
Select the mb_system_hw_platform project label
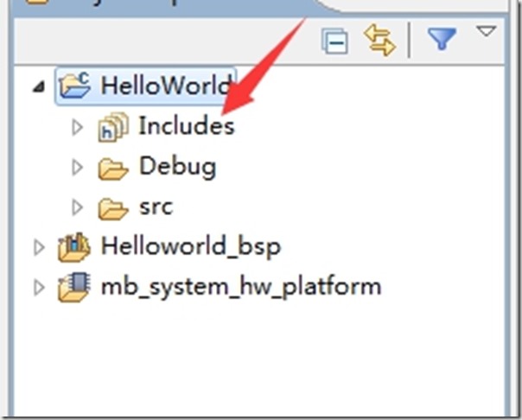[x=240, y=287]
